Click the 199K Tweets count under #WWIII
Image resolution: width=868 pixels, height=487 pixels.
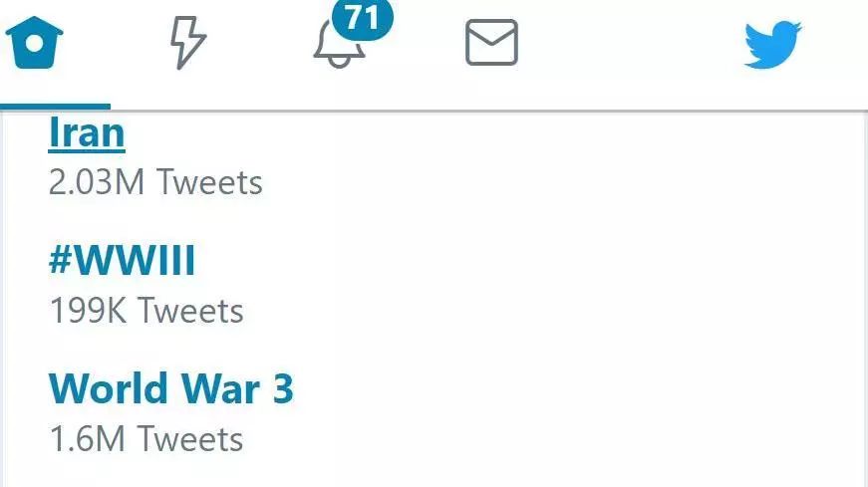(146, 311)
